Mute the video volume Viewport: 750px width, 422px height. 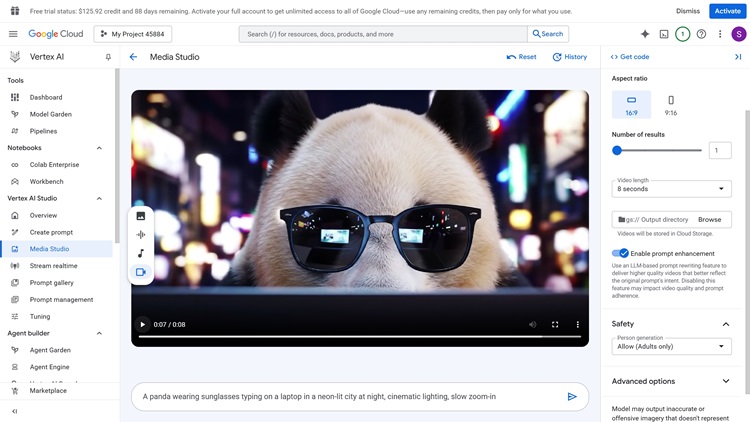pos(532,324)
